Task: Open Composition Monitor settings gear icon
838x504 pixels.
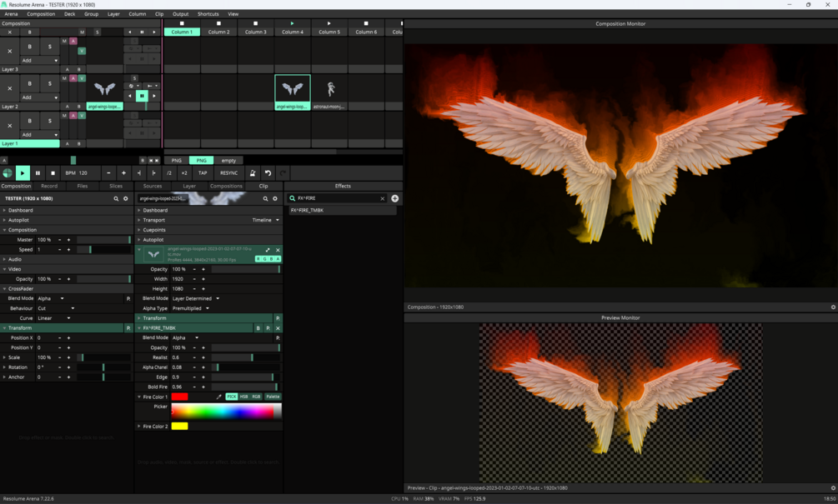Action: 832,307
